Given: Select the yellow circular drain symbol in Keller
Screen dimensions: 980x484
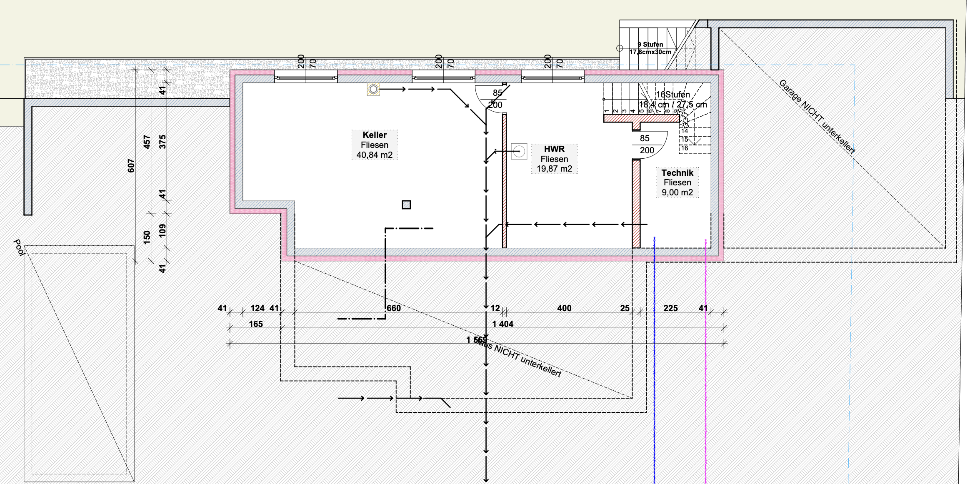Looking at the screenshot, I should coord(373,89).
